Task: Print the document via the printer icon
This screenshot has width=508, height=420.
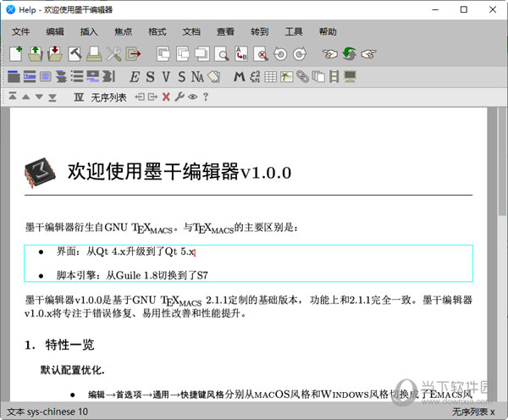Action: point(94,54)
